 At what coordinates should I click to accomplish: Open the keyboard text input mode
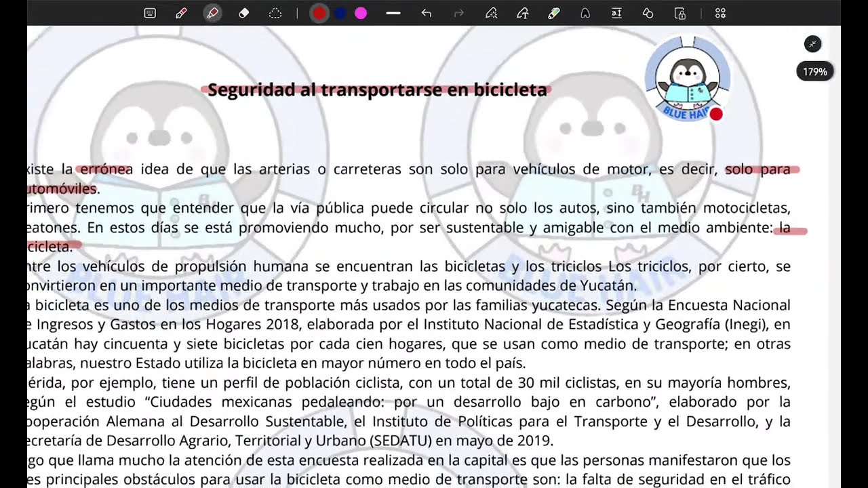(x=150, y=13)
